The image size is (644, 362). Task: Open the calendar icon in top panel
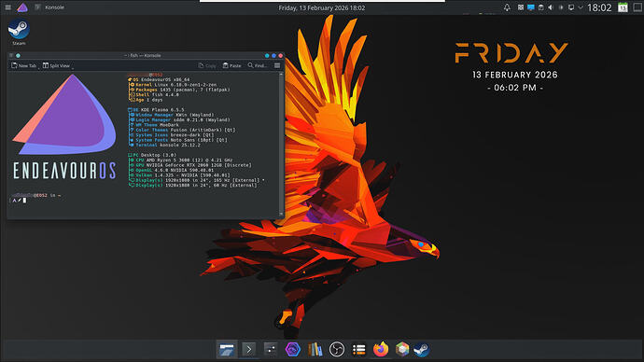623,7
